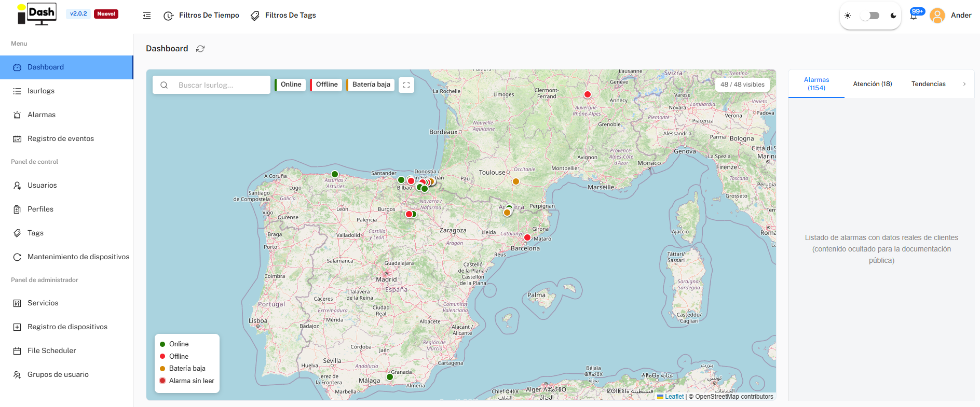This screenshot has width=980, height=407.
Task: Open Mantenimiento de dispositivos menu item
Action: pos(66,257)
